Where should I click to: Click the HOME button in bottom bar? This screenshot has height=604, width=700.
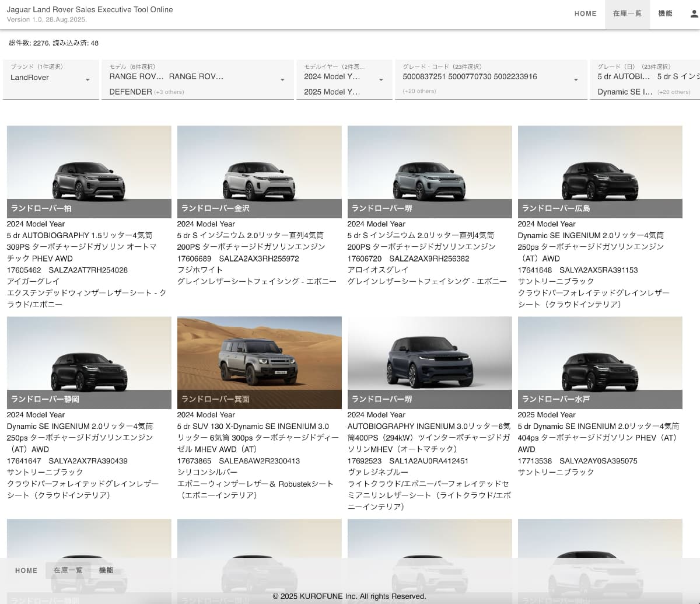pyautogui.click(x=26, y=571)
